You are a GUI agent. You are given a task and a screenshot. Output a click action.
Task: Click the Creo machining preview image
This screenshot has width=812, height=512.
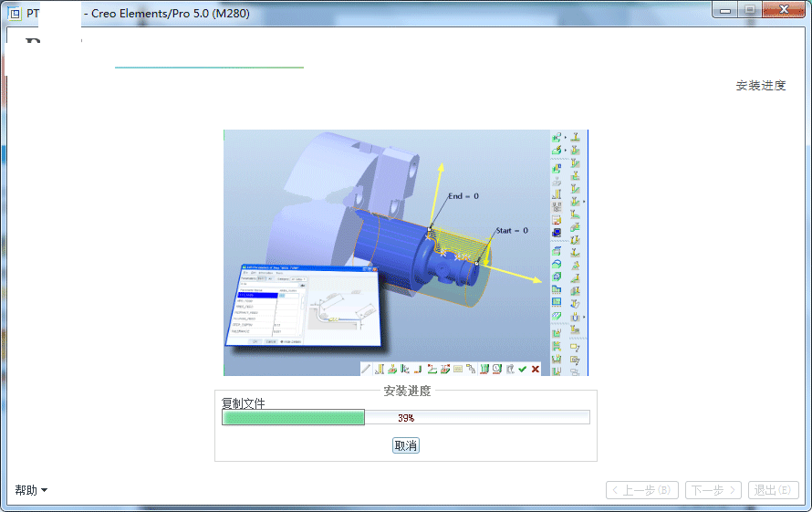pos(406,253)
